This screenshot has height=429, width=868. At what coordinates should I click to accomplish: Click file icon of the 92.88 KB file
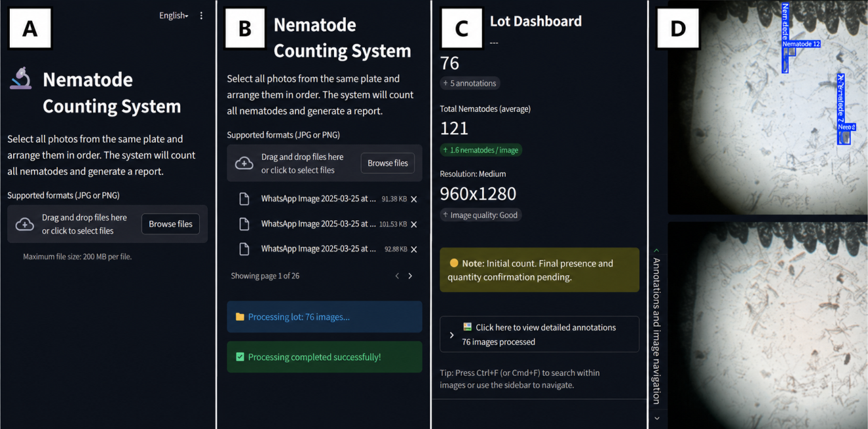244,249
